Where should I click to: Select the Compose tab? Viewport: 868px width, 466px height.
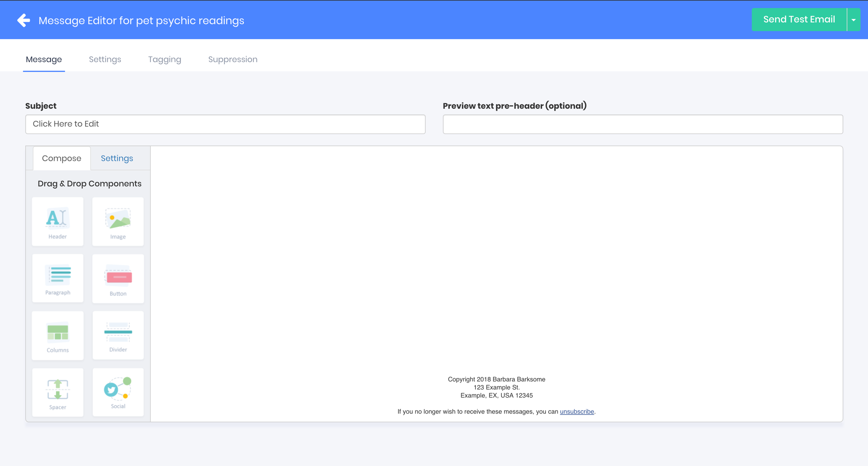click(x=61, y=158)
